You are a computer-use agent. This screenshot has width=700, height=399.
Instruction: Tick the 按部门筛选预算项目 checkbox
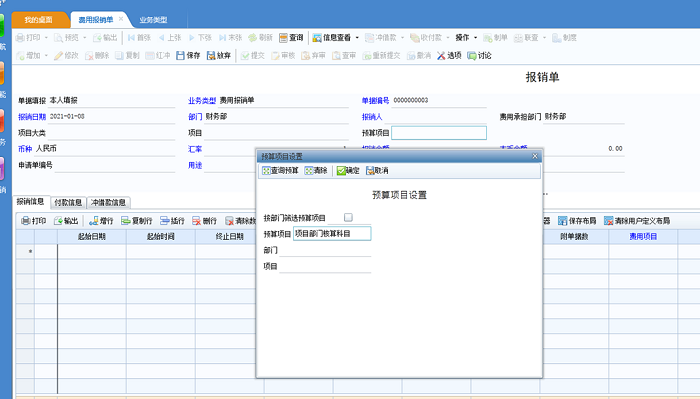tap(348, 217)
